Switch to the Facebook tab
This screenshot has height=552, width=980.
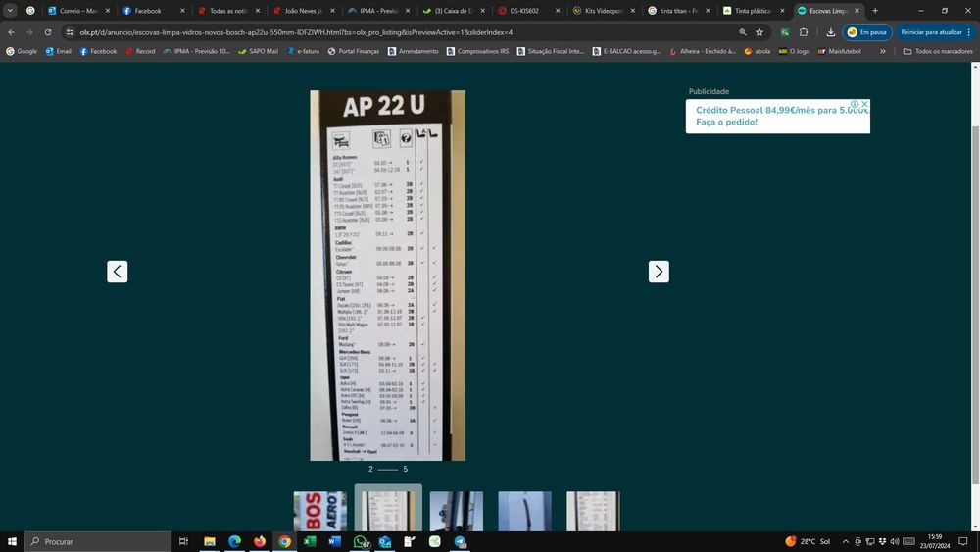click(x=153, y=11)
